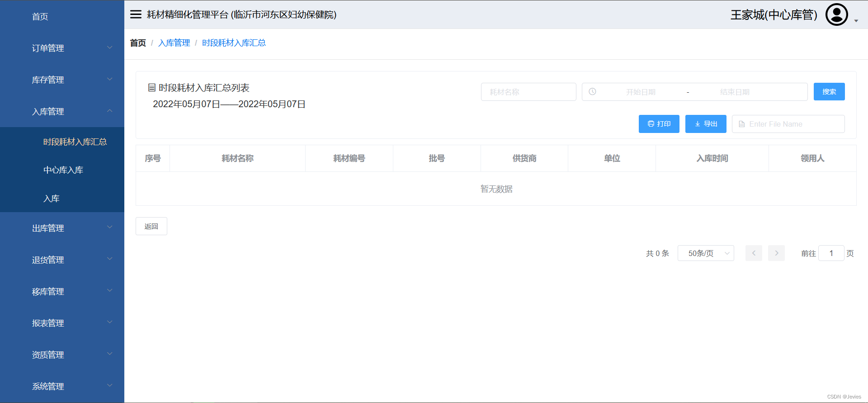Select 中心库入库 submenu item
The image size is (868, 403).
[x=62, y=170]
